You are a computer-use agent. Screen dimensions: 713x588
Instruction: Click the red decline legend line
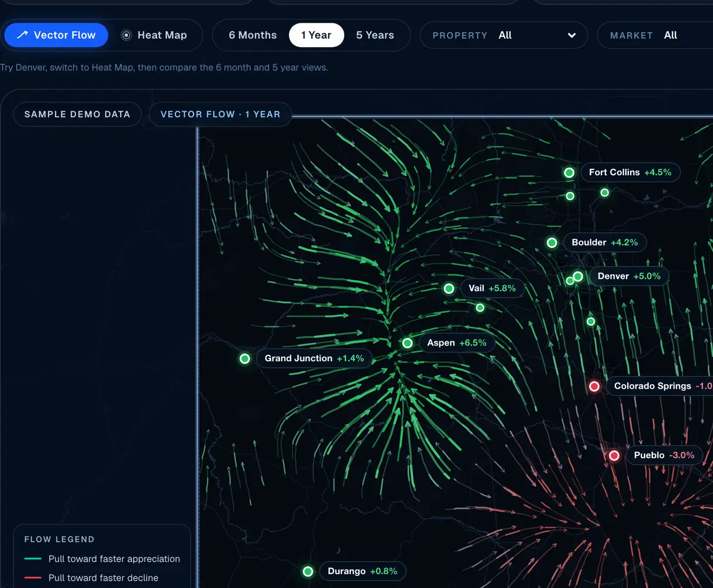pos(33,578)
